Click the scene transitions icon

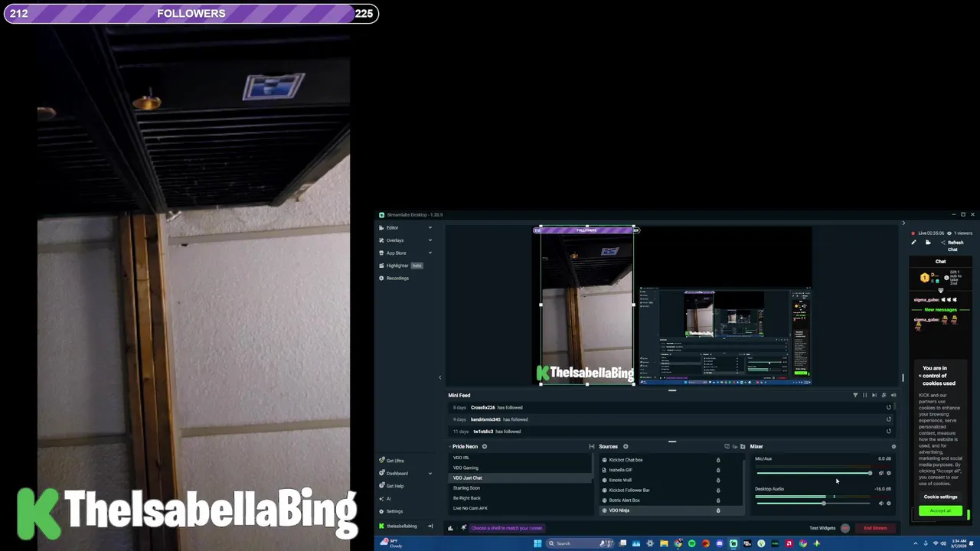(x=591, y=446)
